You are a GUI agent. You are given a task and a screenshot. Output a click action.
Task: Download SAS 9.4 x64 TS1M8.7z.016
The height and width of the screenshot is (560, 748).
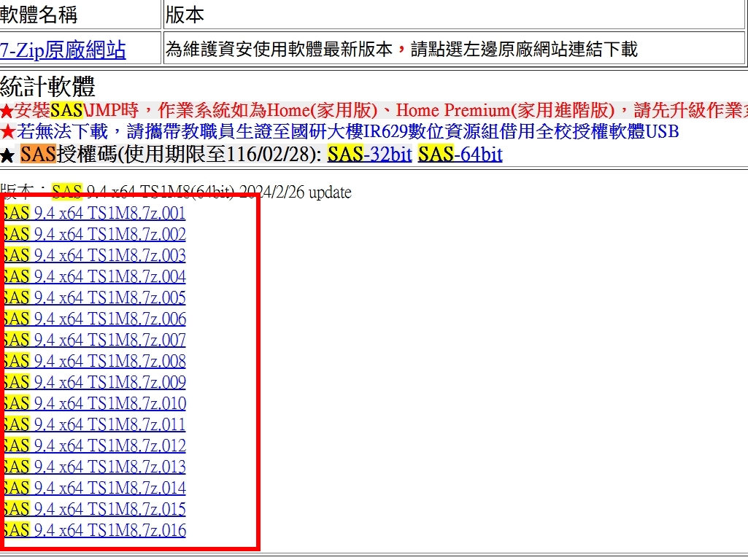(x=95, y=530)
